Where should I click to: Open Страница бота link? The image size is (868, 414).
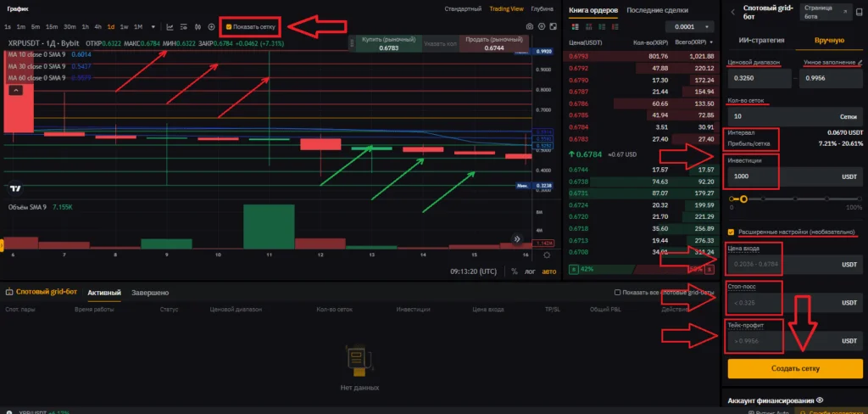[x=826, y=12]
